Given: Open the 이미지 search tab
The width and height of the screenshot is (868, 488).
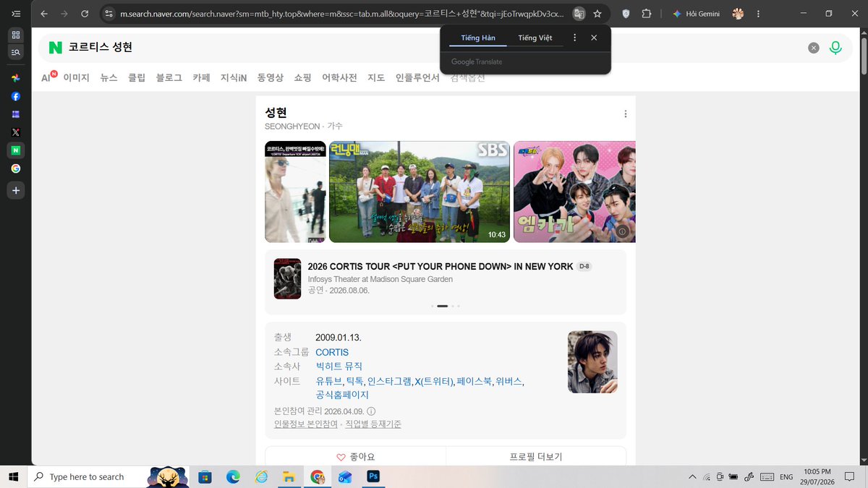Looking at the screenshot, I should (x=77, y=77).
